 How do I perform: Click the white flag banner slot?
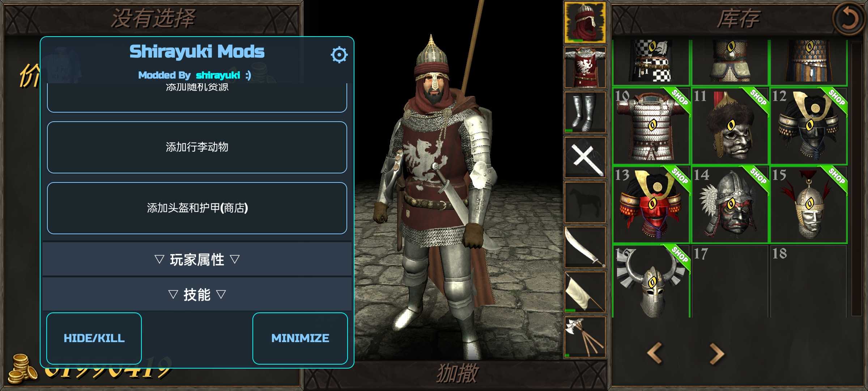pos(585,292)
